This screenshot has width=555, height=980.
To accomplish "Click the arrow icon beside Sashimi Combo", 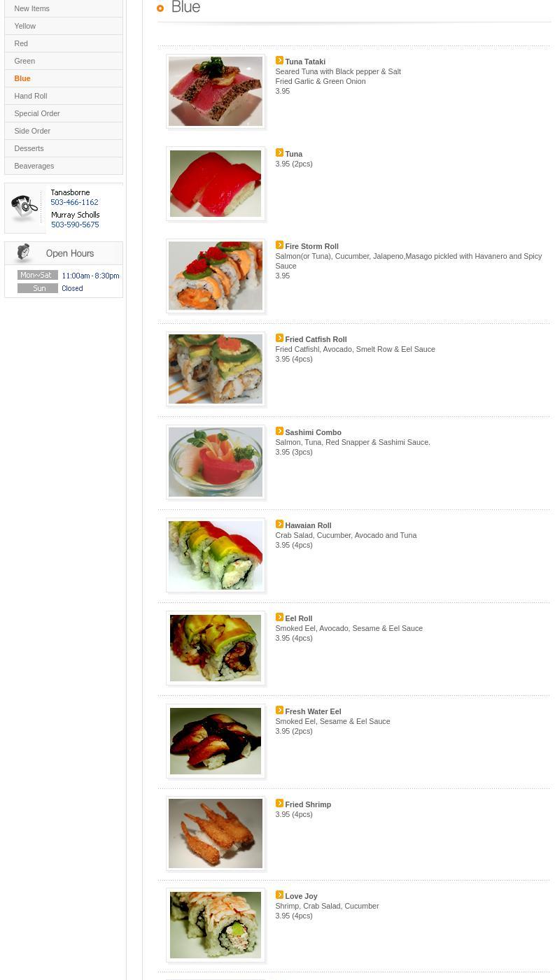I will [279, 432].
